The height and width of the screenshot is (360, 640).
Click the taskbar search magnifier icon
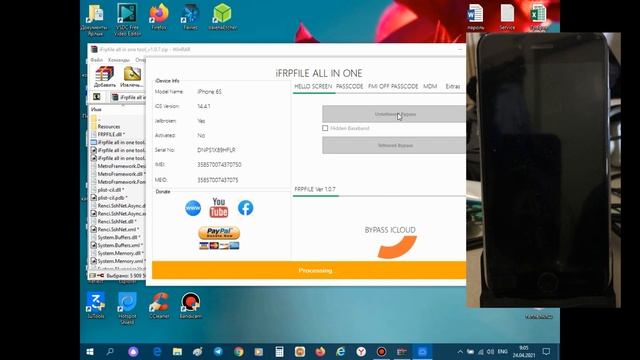tap(110, 351)
